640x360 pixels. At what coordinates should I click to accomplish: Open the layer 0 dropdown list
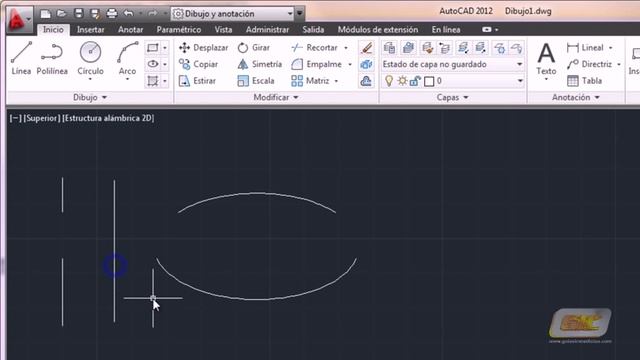click(520, 81)
